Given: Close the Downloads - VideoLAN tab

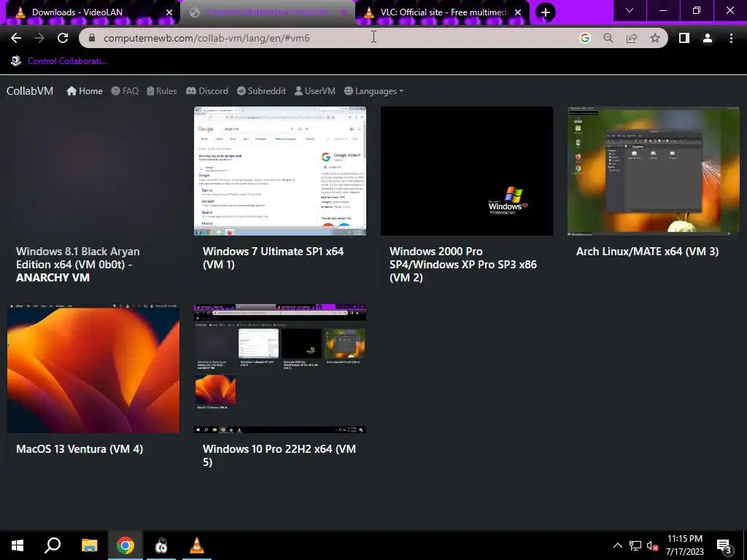Looking at the screenshot, I should [x=169, y=12].
